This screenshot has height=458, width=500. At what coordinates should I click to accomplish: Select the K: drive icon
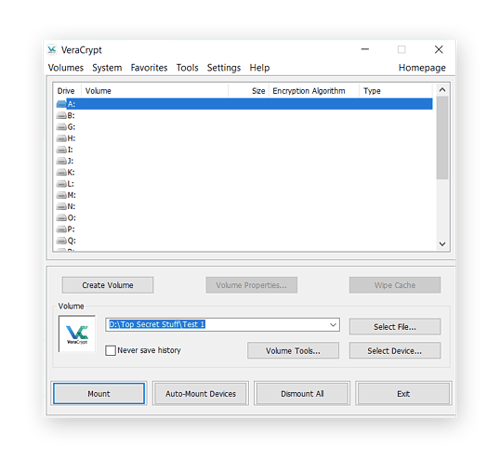(x=61, y=172)
